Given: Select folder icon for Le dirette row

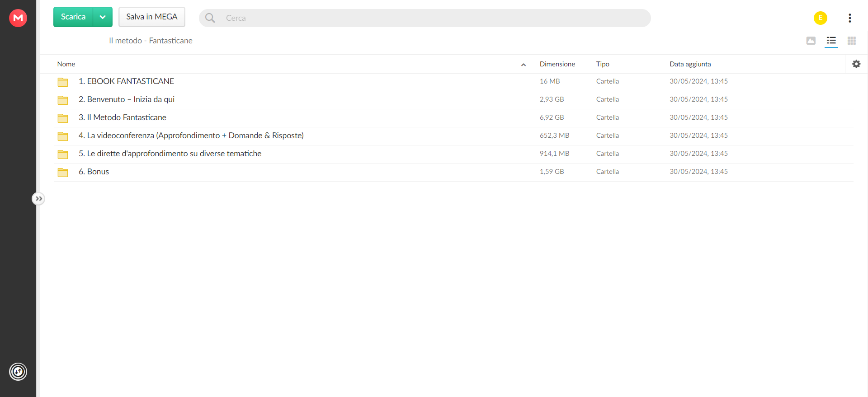Looking at the screenshot, I should 63,154.
